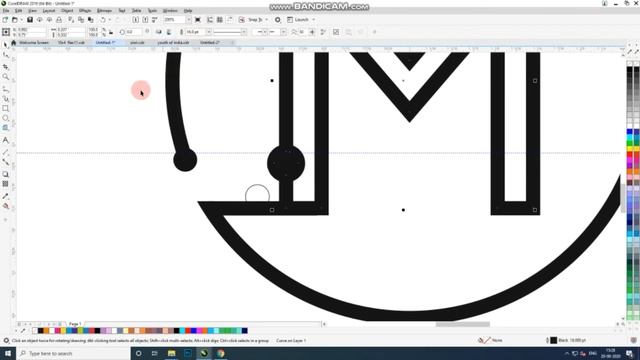This screenshot has width=640, height=360.
Task: Select the Polygon tool
Action: pos(6,128)
